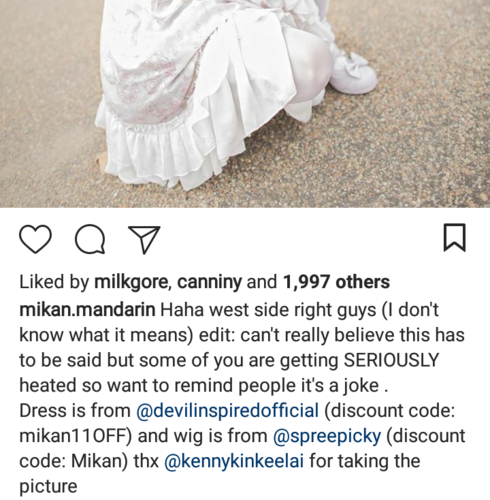Open mikan.mandarin's profile from the caption
This screenshot has width=490, height=500.
click(x=87, y=310)
